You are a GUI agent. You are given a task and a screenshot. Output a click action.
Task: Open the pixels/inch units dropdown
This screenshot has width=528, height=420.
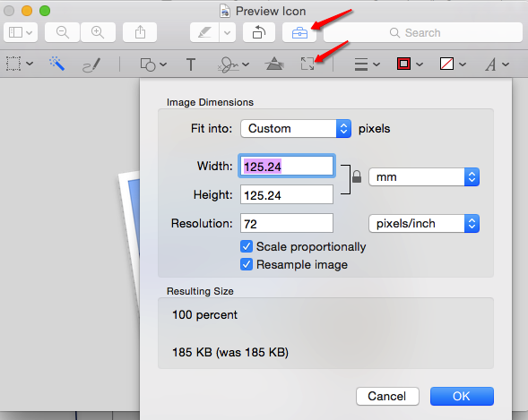424,224
